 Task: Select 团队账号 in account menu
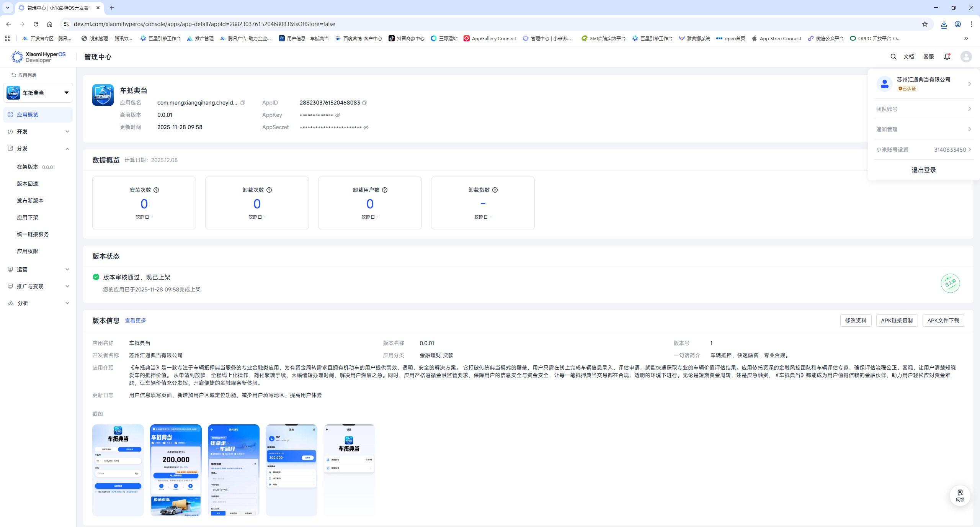(x=923, y=109)
